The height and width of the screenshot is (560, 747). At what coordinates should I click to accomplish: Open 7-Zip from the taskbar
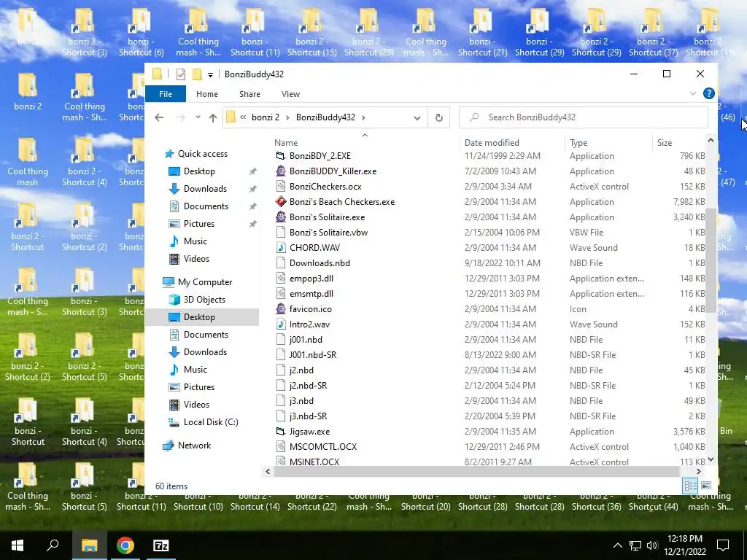161,545
